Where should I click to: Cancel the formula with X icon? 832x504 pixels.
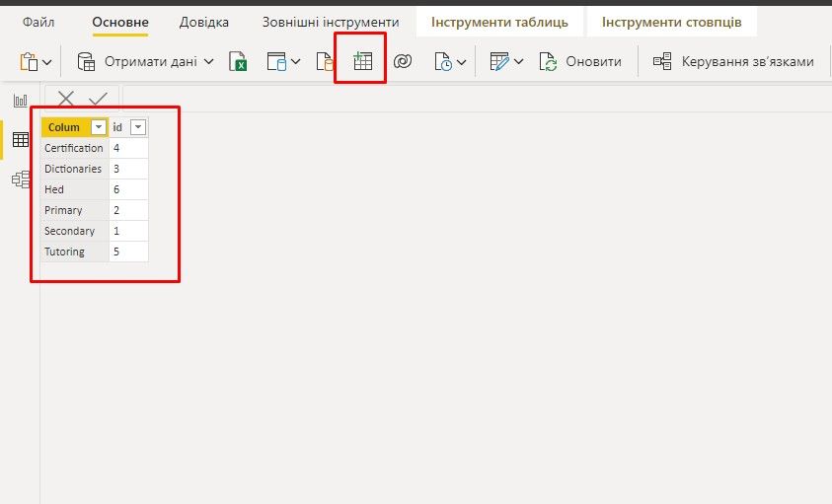coord(66,99)
